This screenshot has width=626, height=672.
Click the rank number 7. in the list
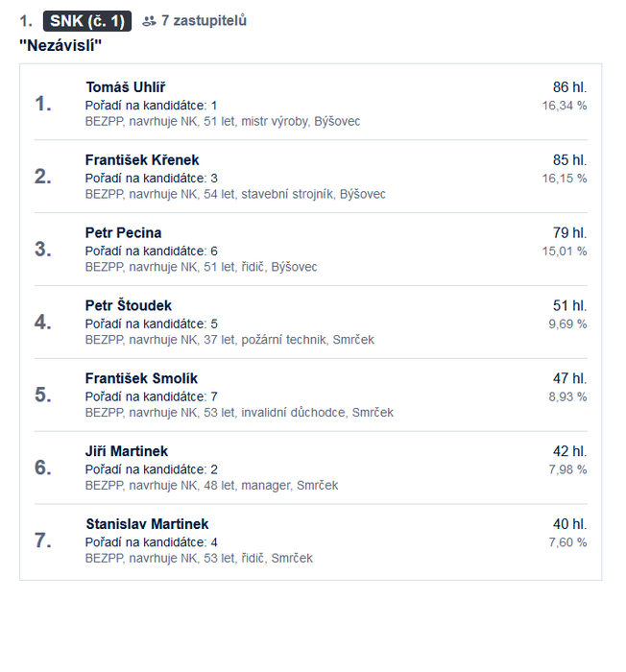tap(43, 540)
